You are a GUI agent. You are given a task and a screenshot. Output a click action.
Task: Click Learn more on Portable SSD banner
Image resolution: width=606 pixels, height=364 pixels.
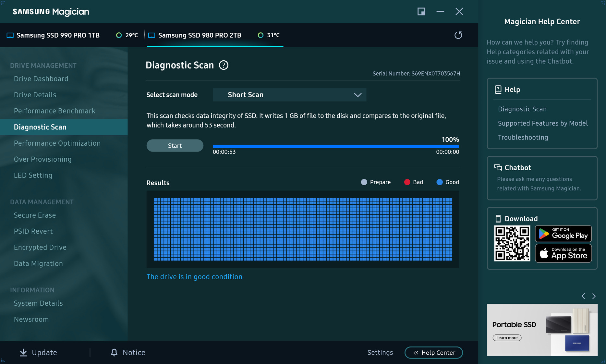507,338
